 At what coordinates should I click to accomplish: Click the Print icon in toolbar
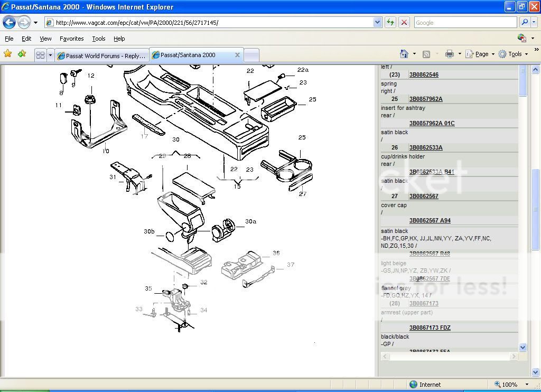coord(449,54)
